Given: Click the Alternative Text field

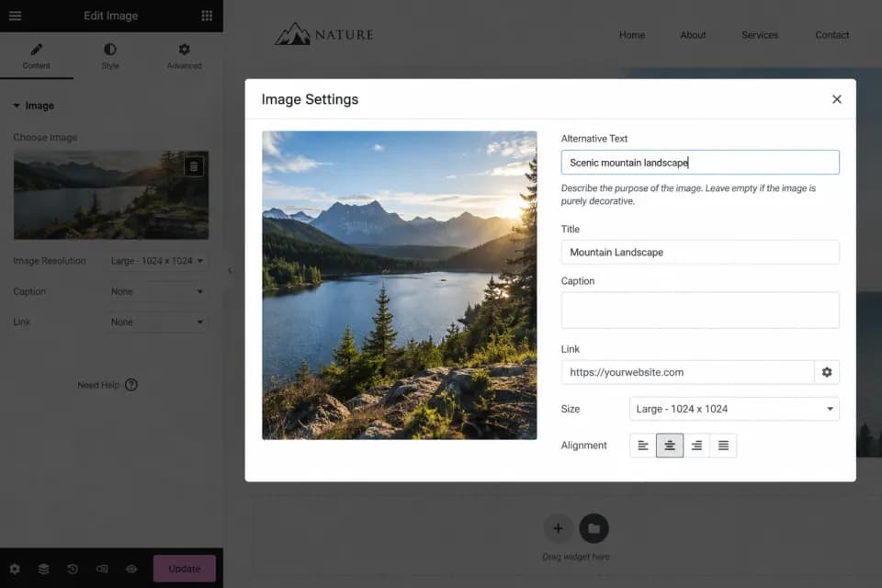Looking at the screenshot, I should coord(700,162).
